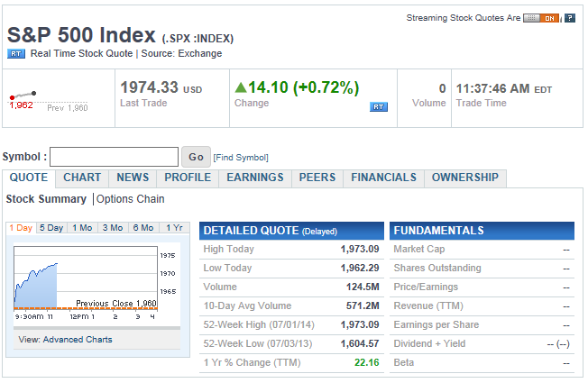Click the DETAILED QUOTE header
Image resolution: width=588 pixels, height=383 pixels.
292,231
